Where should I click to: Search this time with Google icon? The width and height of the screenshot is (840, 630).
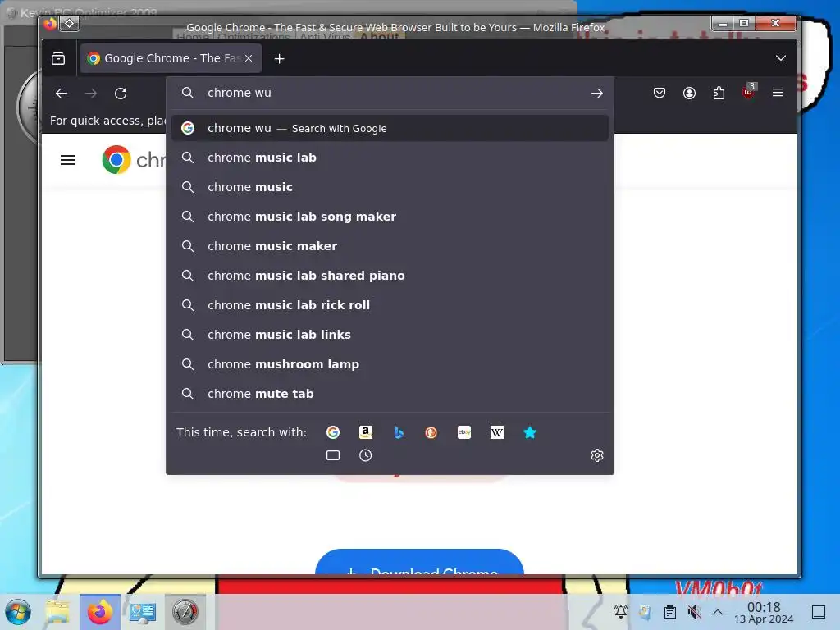pos(333,432)
